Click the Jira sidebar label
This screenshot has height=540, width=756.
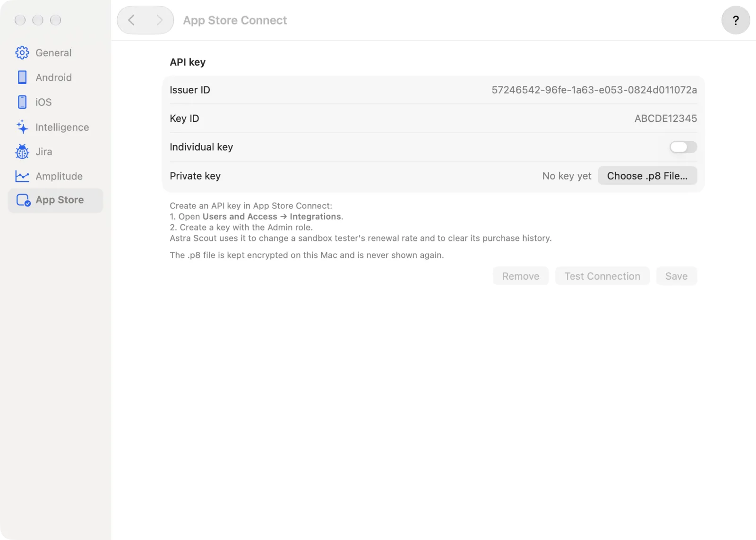[x=44, y=152]
